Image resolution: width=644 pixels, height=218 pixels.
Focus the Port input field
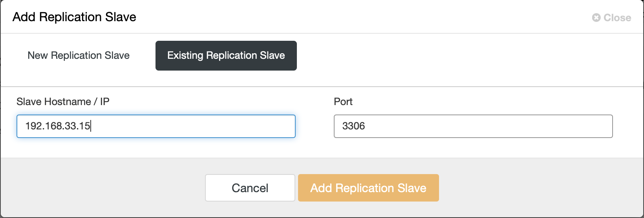tap(473, 126)
